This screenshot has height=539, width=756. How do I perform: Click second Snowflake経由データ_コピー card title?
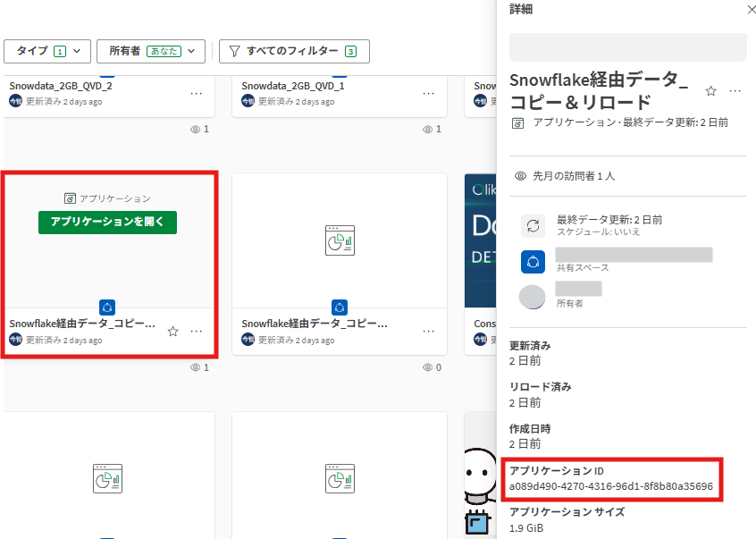[x=315, y=324]
